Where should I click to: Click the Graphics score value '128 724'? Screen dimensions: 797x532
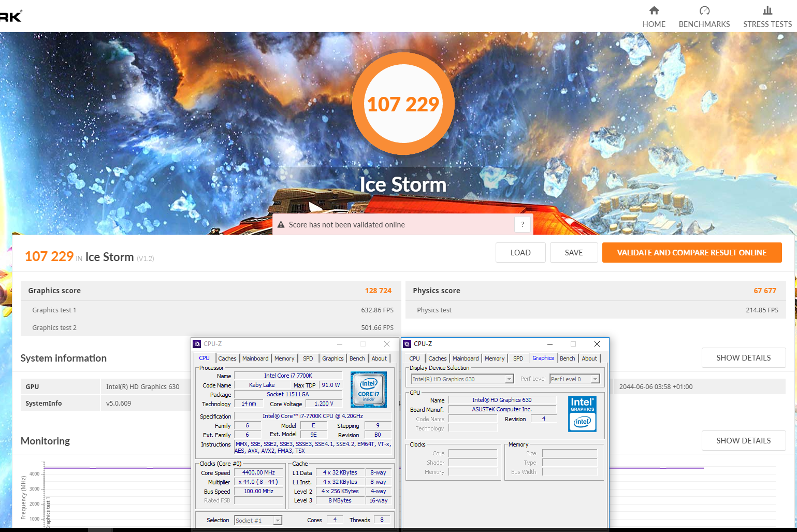[x=378, y=291]
